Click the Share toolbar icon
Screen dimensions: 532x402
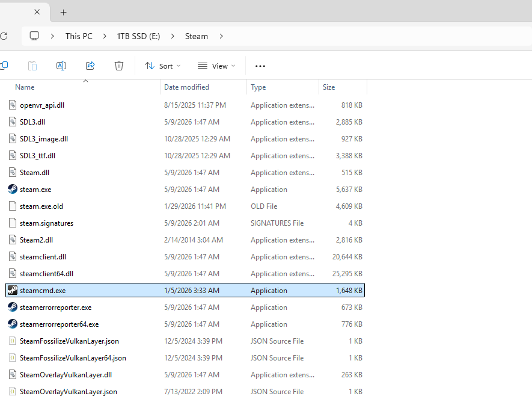[x=90, y=66]
